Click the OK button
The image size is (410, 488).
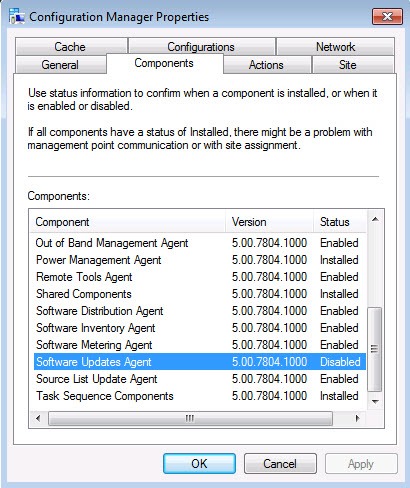[x=199, y=464]
